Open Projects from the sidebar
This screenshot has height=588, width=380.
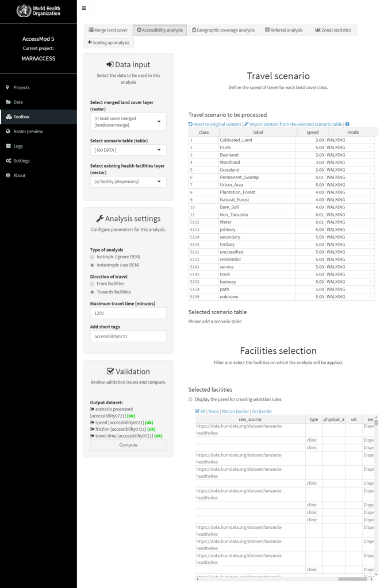[x=21, y=87]
